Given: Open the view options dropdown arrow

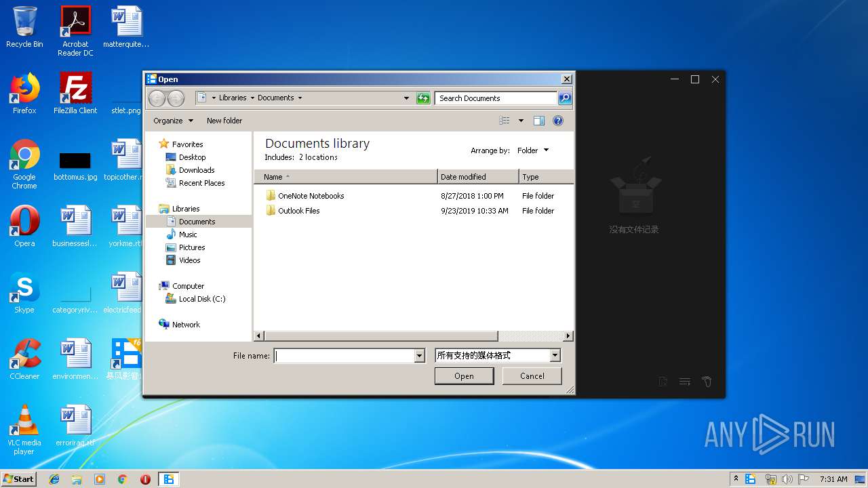Looking at the screenshot, I should 521,121.
